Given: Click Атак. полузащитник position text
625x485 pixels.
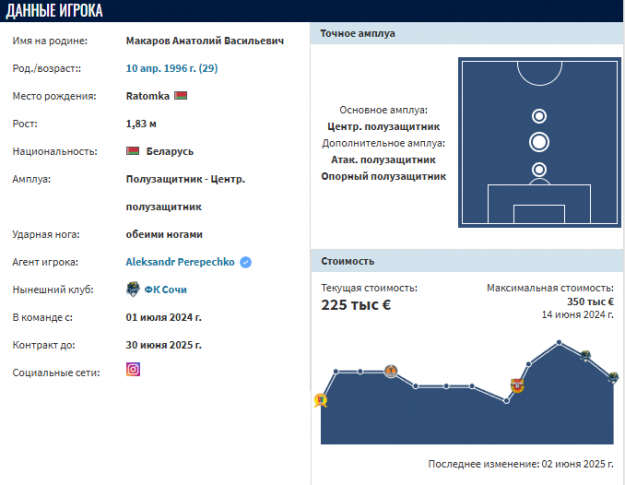Looking at the screenshot, I should click(383, 160).
